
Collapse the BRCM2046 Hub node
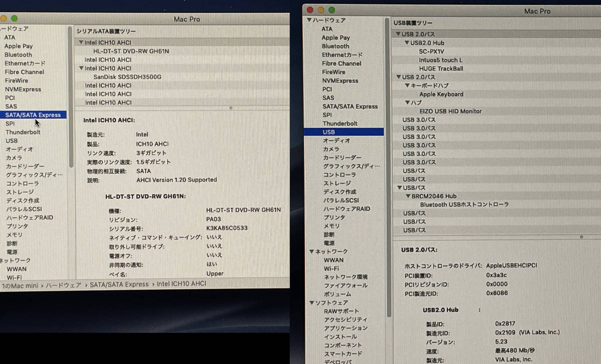pos(408,196)
